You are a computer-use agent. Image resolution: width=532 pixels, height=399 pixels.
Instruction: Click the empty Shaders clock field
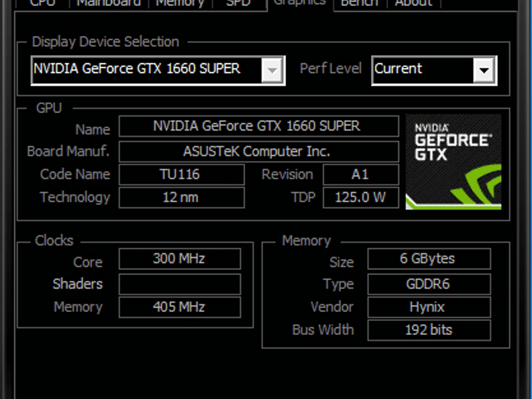pyautogui.click(x=180, y=284)
